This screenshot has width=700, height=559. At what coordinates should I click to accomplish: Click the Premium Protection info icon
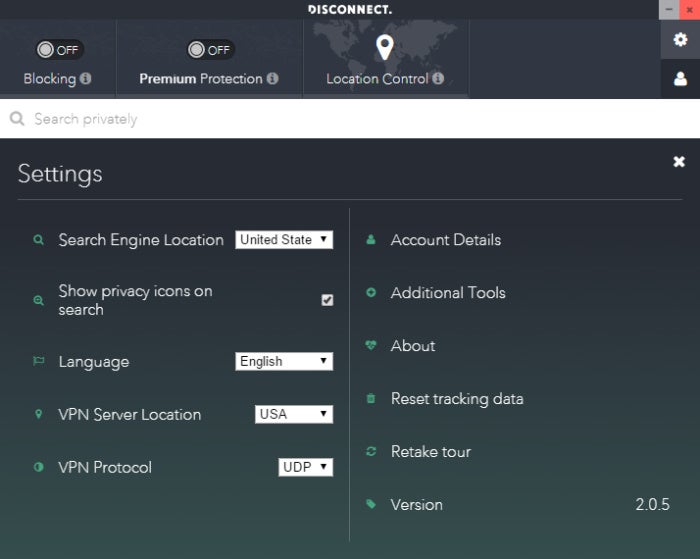272,79
